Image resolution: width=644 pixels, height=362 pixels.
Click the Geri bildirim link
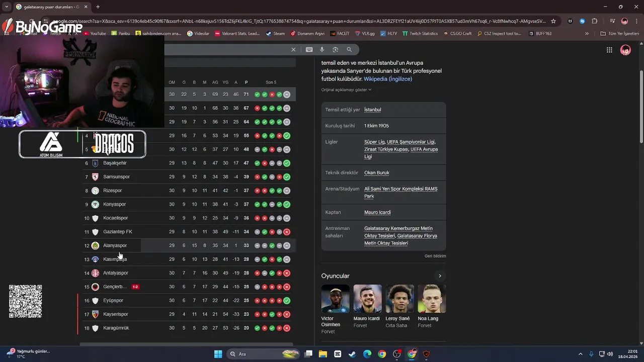point(435,256)
